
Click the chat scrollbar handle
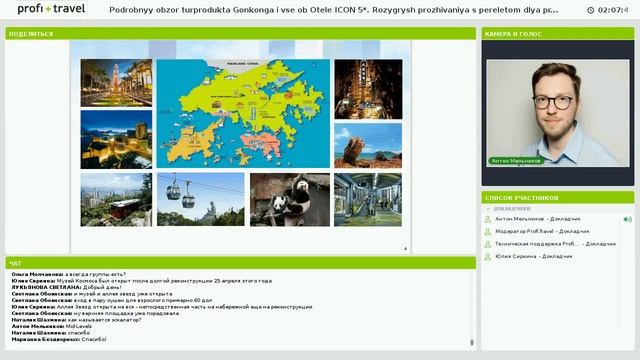[472, 342]
